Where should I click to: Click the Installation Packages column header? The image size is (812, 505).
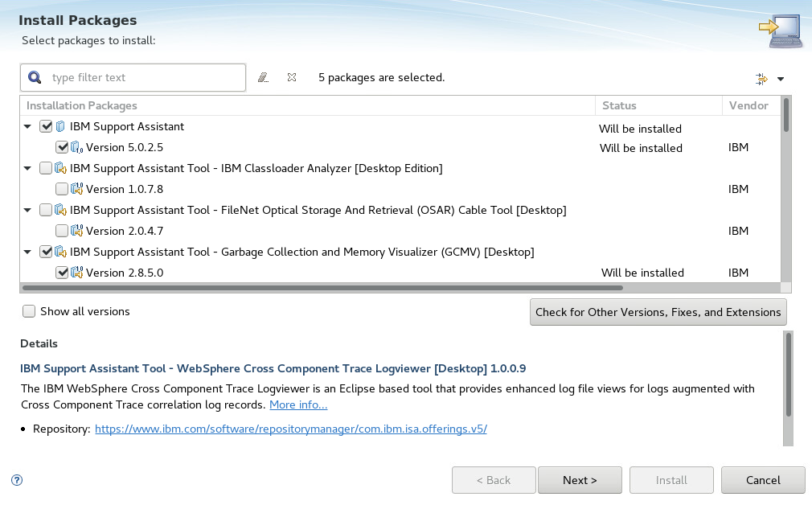tap(308, 105)
